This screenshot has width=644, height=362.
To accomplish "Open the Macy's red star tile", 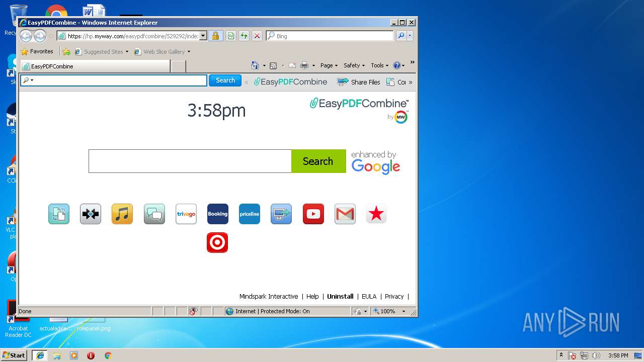I will coord(376,214).
